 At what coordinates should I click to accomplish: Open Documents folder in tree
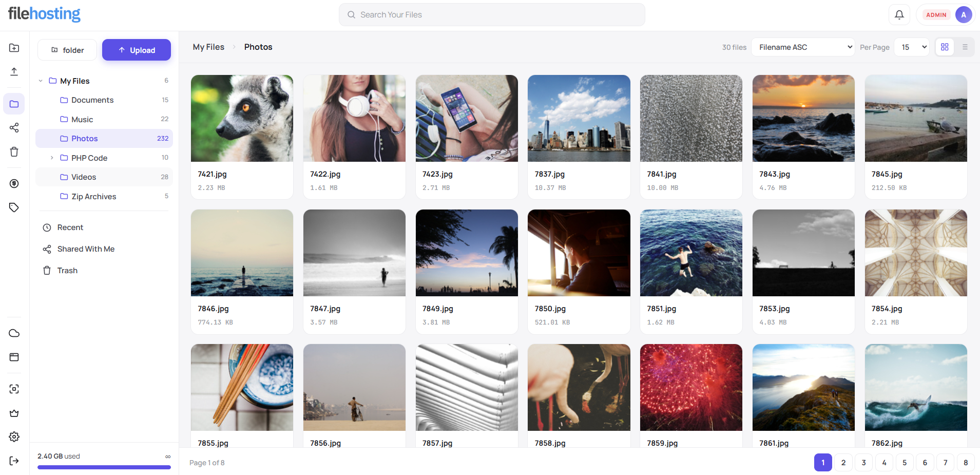tap(104, 100)
